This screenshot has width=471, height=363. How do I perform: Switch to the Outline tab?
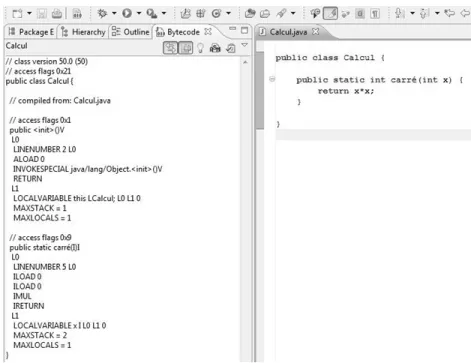130,32
